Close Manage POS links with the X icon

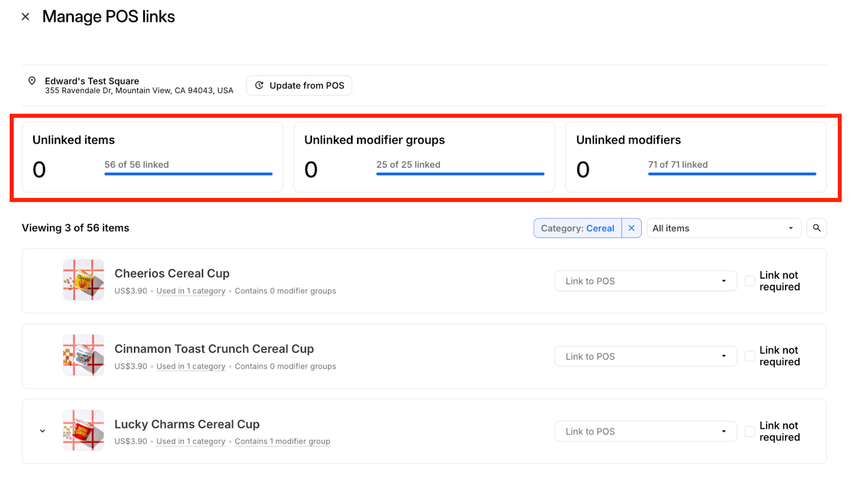(25, 16)
